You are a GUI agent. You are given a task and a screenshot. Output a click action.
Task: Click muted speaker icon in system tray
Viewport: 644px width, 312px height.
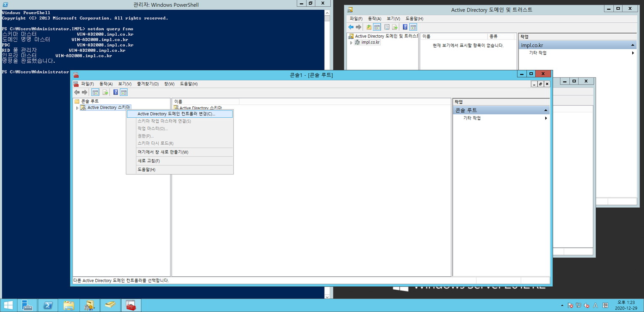[x=586, y=306]
